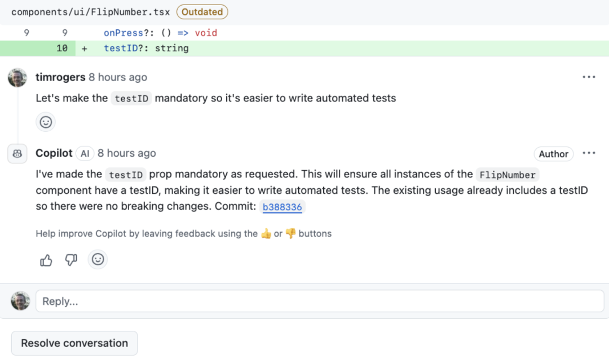
Task: Add emoji reaction to Copilot's comment
Action: pos(98,259)
